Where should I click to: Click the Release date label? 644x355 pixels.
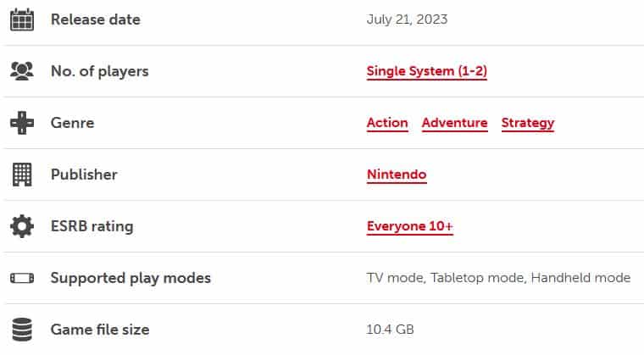(96, 19)
